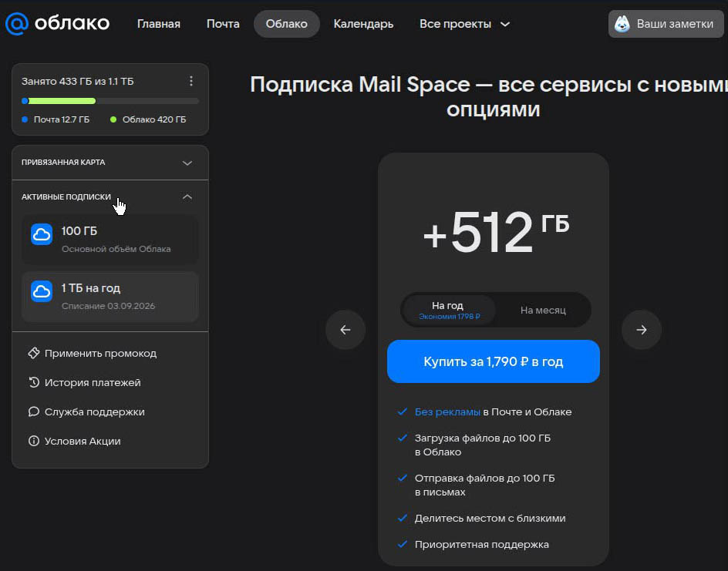The height and width of the screenshot is (571, 728).
Task: Expand the Привязанная карта section
Action: (110, 163)
